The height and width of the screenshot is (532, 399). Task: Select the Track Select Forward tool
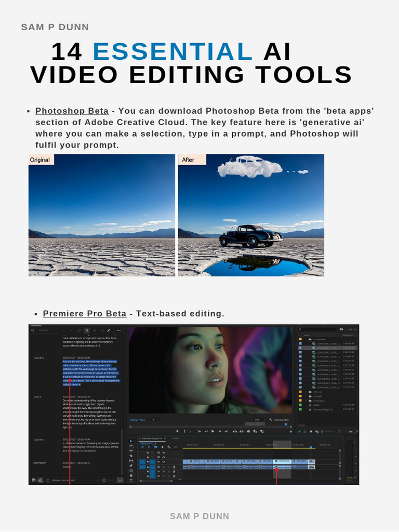131,446
